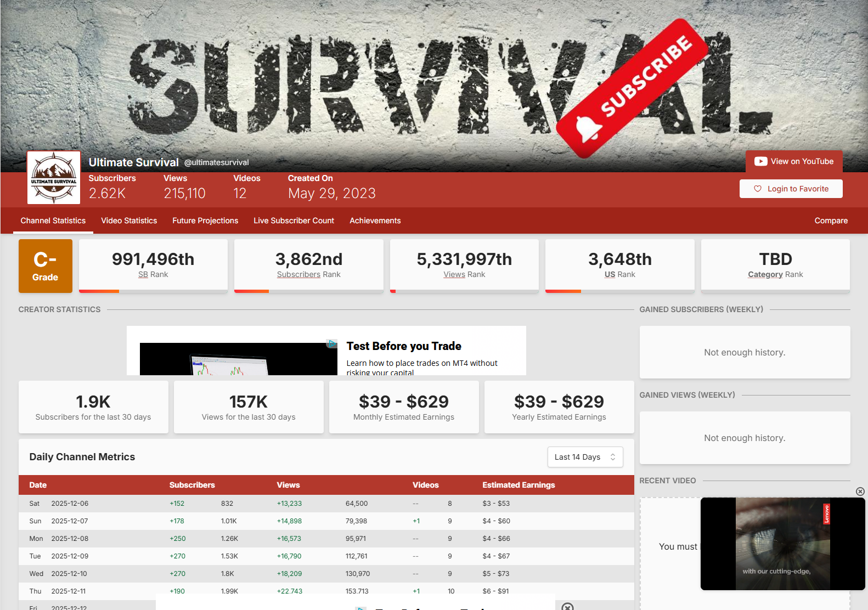Screen dimensions: 868x610
Task: Click the orange C- Grade badge
Action: click(46, 266)
